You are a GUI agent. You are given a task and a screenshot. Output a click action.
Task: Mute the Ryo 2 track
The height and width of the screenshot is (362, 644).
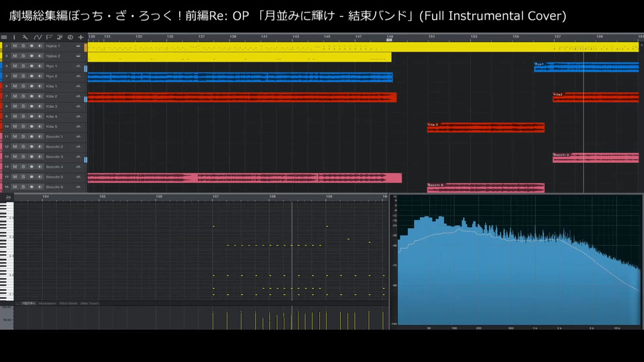click(15, 76)
